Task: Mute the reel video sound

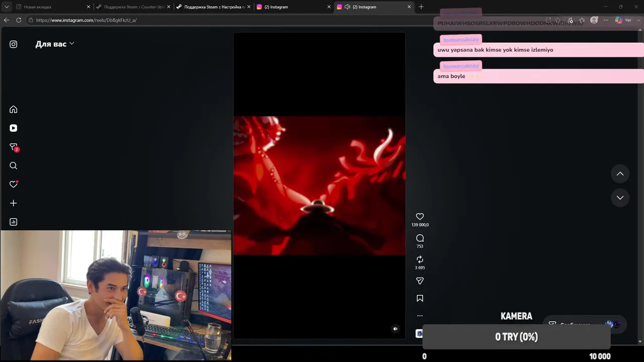Action: point(395,329)
